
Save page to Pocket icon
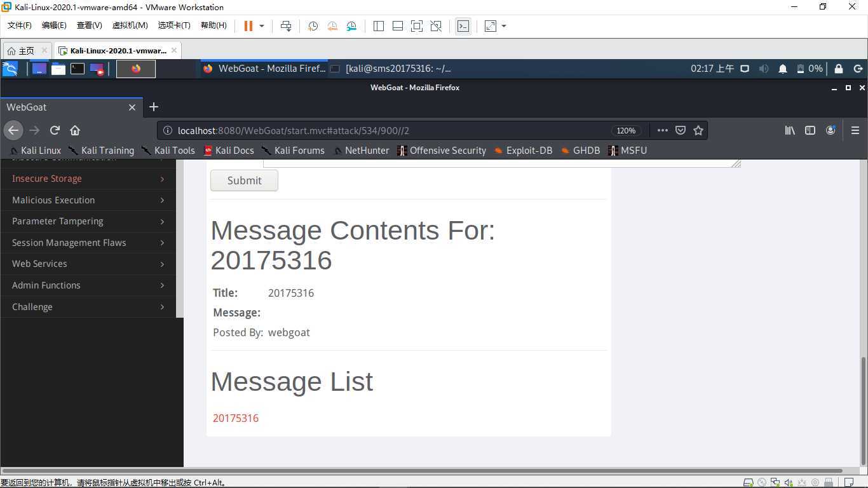pyautogui.click(x=681, y=130)
